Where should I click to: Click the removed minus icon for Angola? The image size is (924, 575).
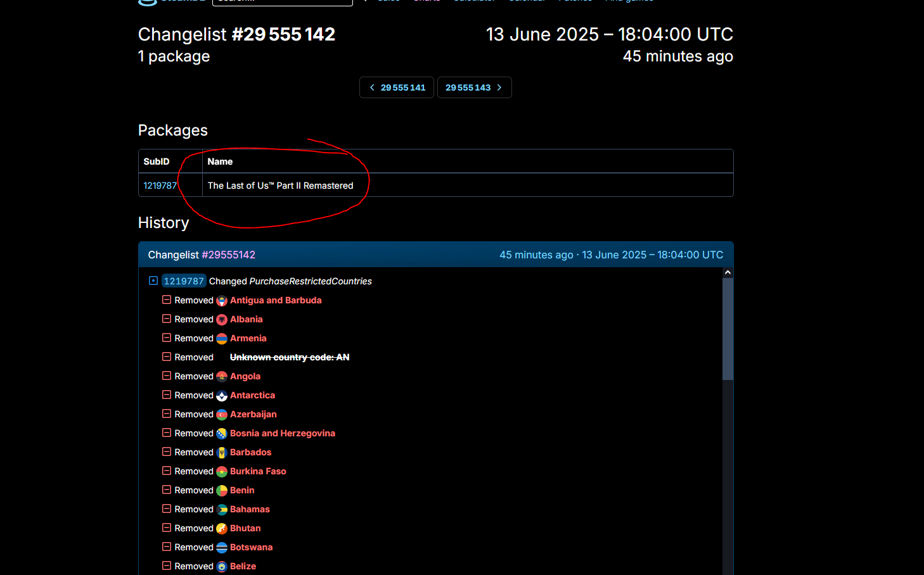[167, 376]
